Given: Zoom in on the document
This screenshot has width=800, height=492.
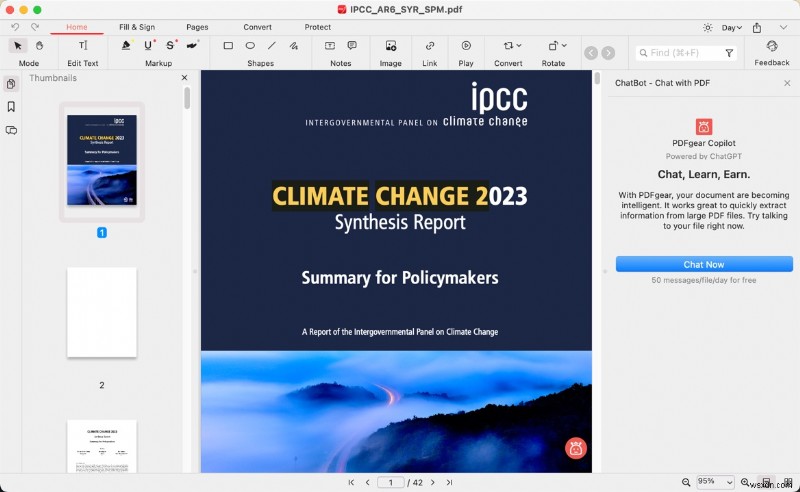Looking at the screenshot, I should (x=745, y=482).
